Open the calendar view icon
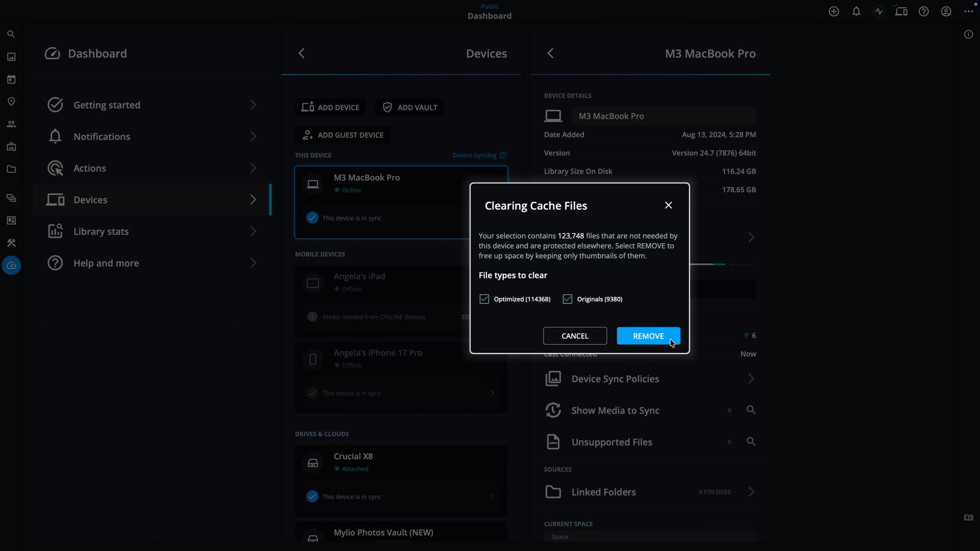The image size is (980, 551). pyautogui.click(x=11, y=79)
